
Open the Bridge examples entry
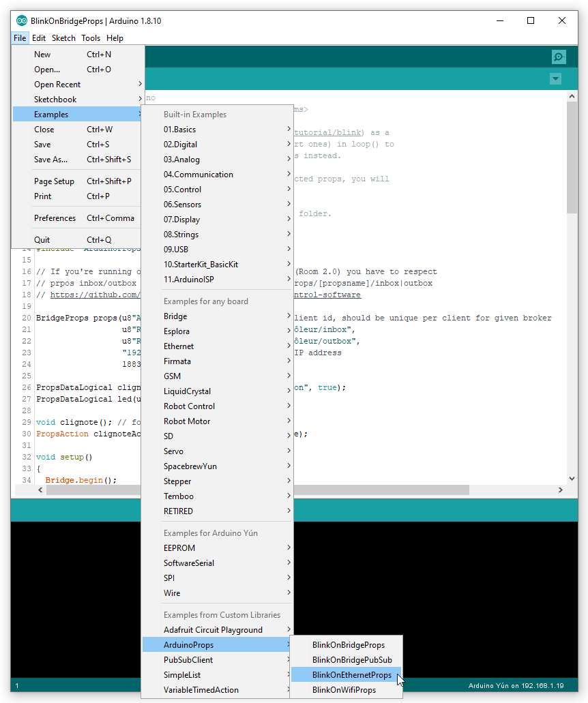(x=218, y=316)
